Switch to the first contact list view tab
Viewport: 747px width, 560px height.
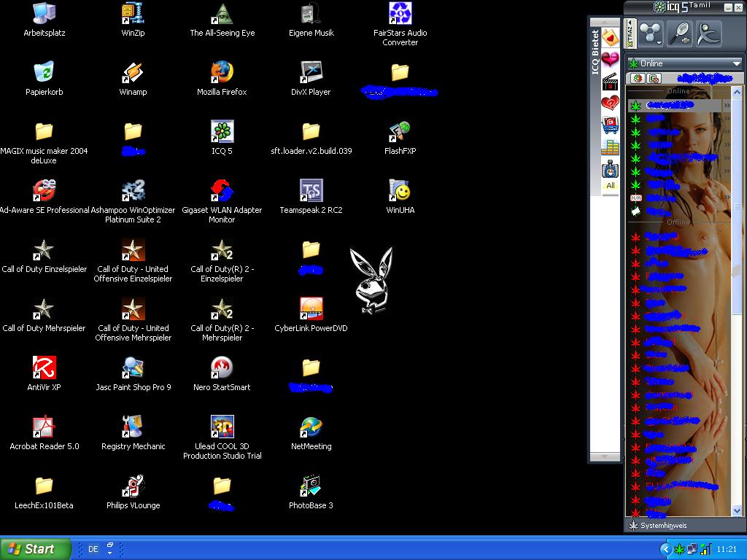[x=638, y=78]
